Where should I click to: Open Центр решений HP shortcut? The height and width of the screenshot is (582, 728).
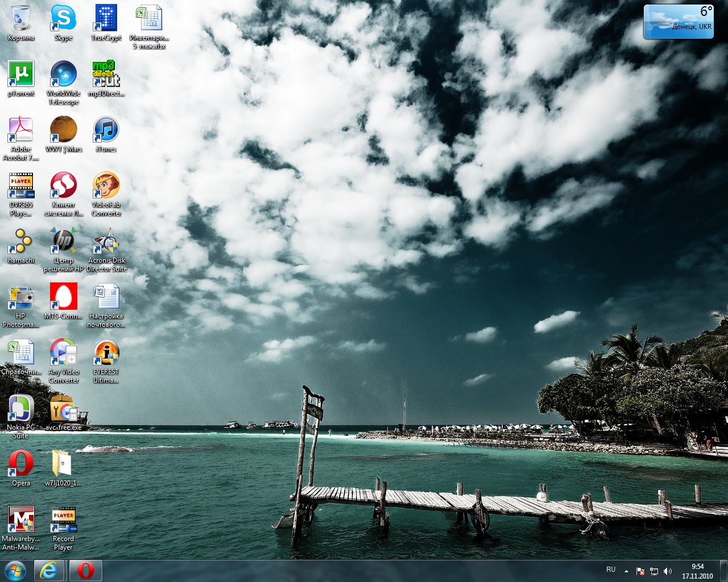(63, 250)
